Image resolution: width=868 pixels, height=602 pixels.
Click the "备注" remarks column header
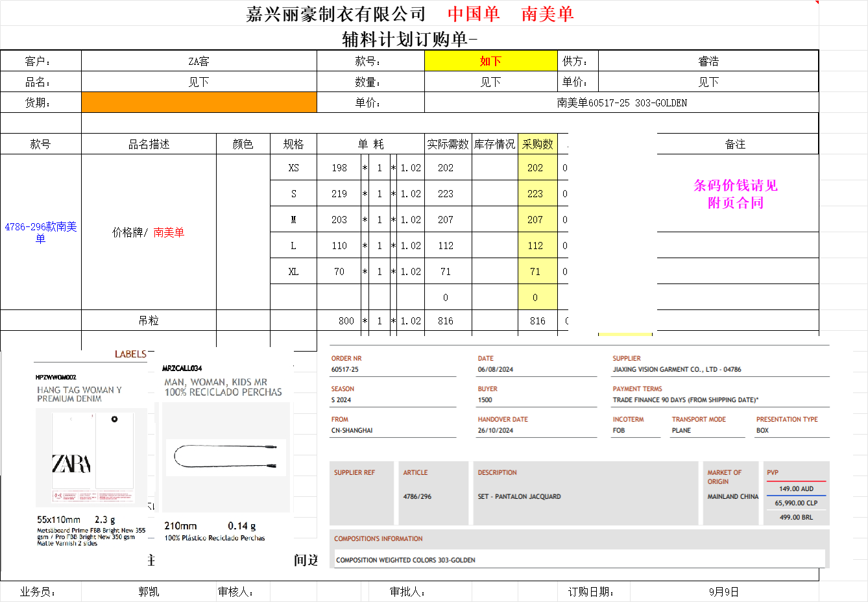coord(736,144)
